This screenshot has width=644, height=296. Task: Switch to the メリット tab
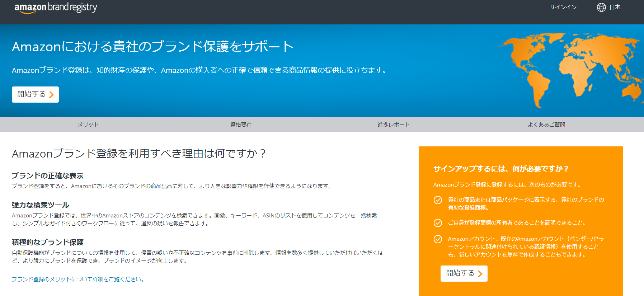pyautogui.click(x=88, y=124)
